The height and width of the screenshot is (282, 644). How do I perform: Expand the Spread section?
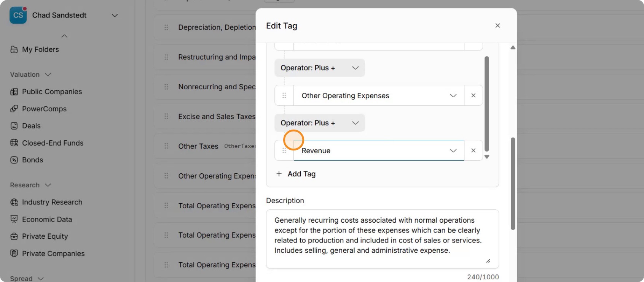tap(41, 279)
